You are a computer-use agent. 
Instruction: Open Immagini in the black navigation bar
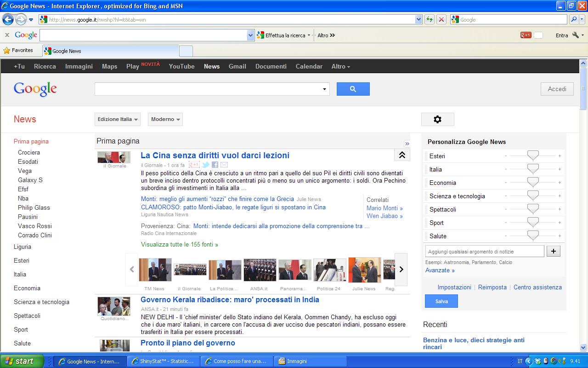click(x=79, y=66)
